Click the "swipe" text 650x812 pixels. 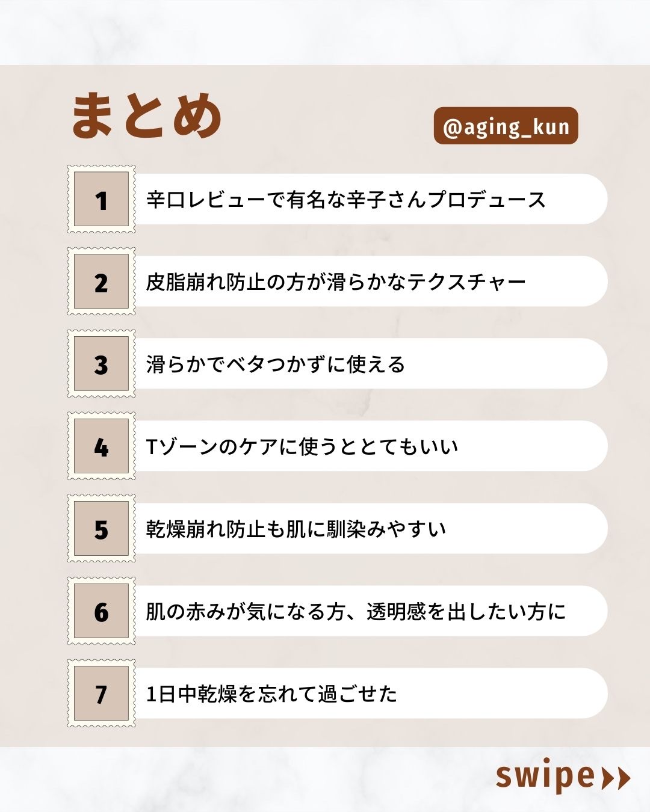coord(545,777)
